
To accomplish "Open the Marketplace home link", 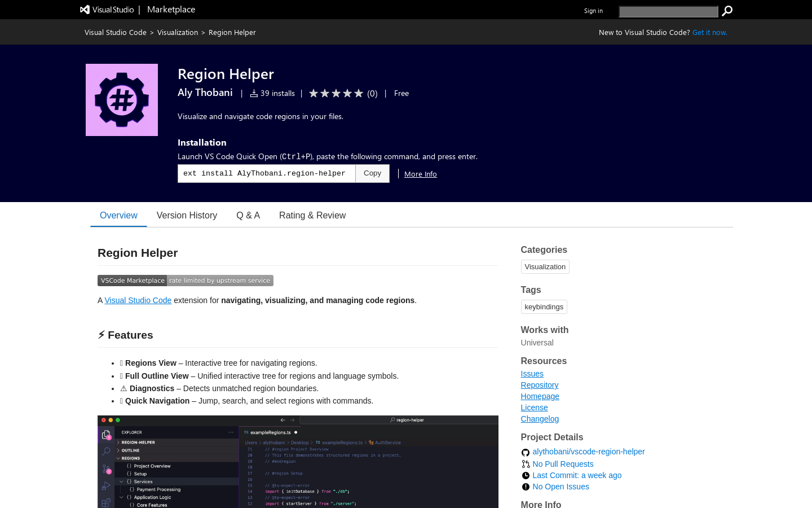I will click(x=171, y=10).
